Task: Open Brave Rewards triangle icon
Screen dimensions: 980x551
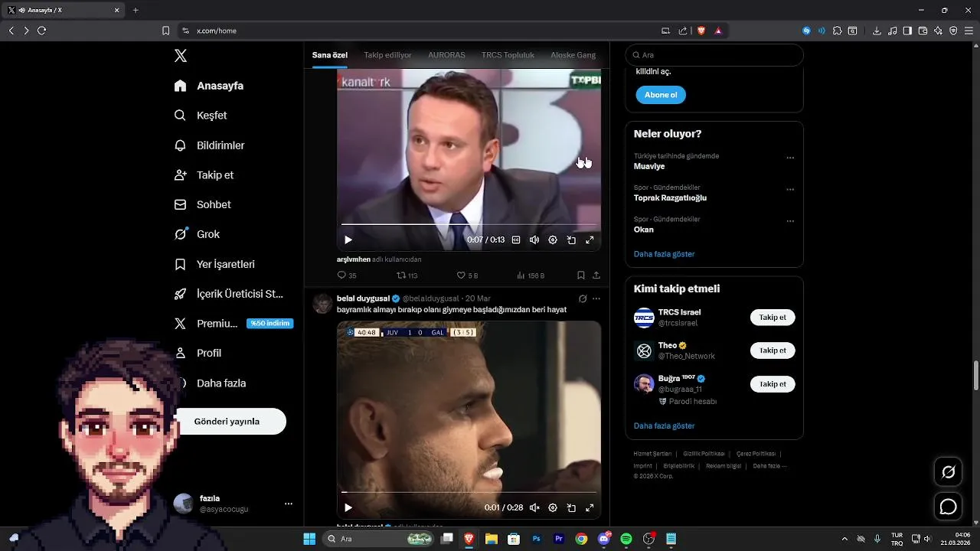Action: pos(718,31)
